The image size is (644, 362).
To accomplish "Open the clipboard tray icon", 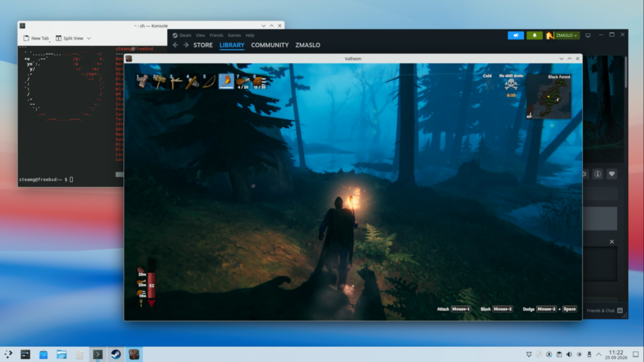I will coord(559,354).
